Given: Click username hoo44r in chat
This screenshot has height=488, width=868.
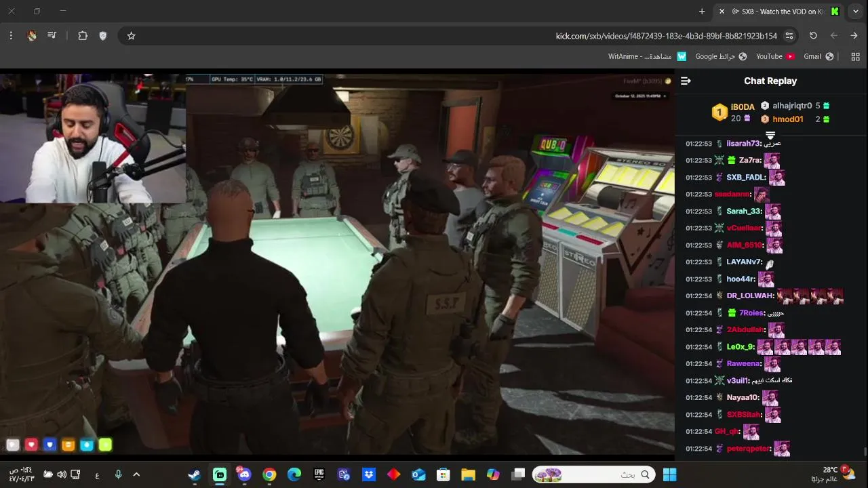Looking at the screenshot, I should pyautogui.click(x=741, y=279).
